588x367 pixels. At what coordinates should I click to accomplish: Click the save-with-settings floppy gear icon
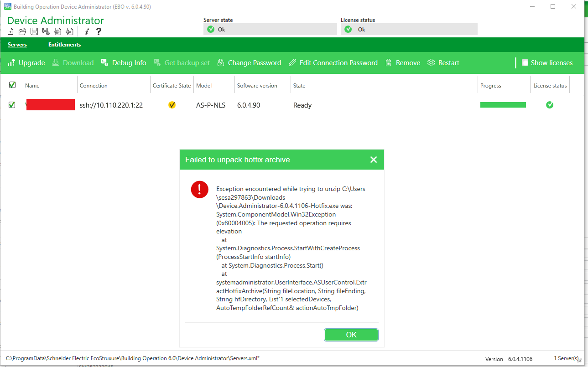[x=46, y=31]
